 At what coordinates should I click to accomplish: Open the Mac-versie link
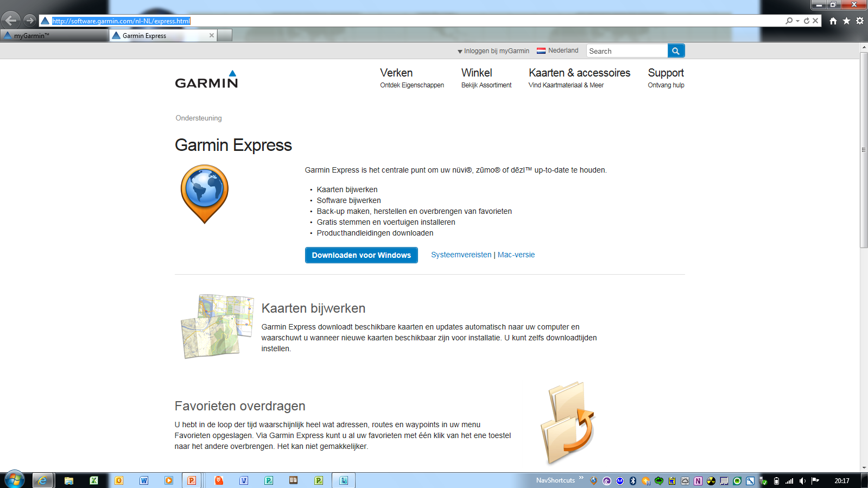coord(516,255)
